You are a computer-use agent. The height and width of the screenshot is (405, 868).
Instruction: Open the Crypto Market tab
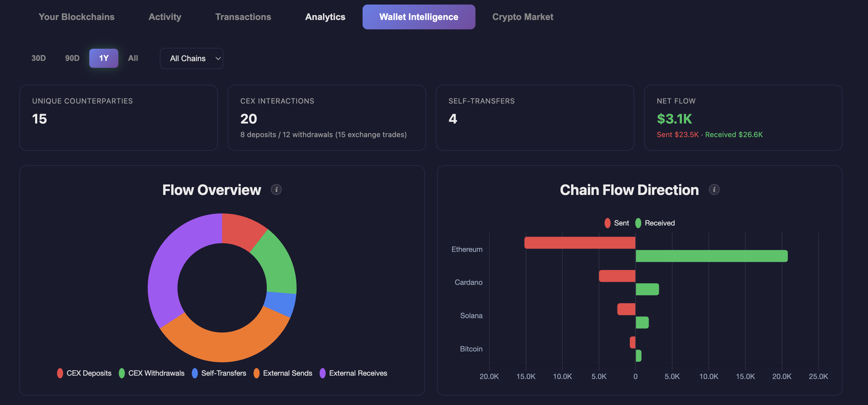[523, 17]
